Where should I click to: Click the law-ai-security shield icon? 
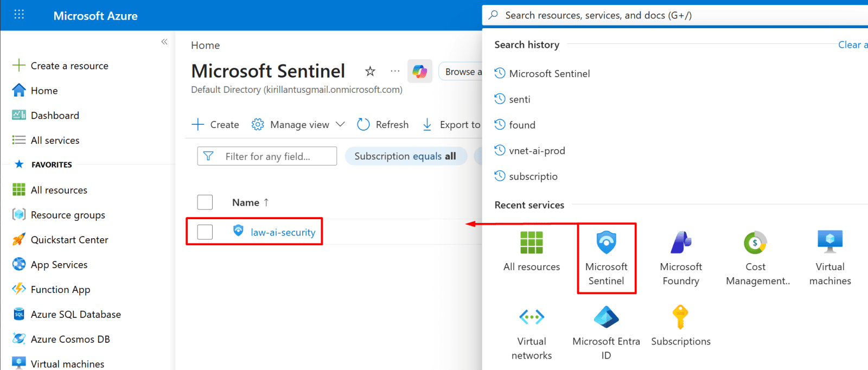[x=238, y=231]
